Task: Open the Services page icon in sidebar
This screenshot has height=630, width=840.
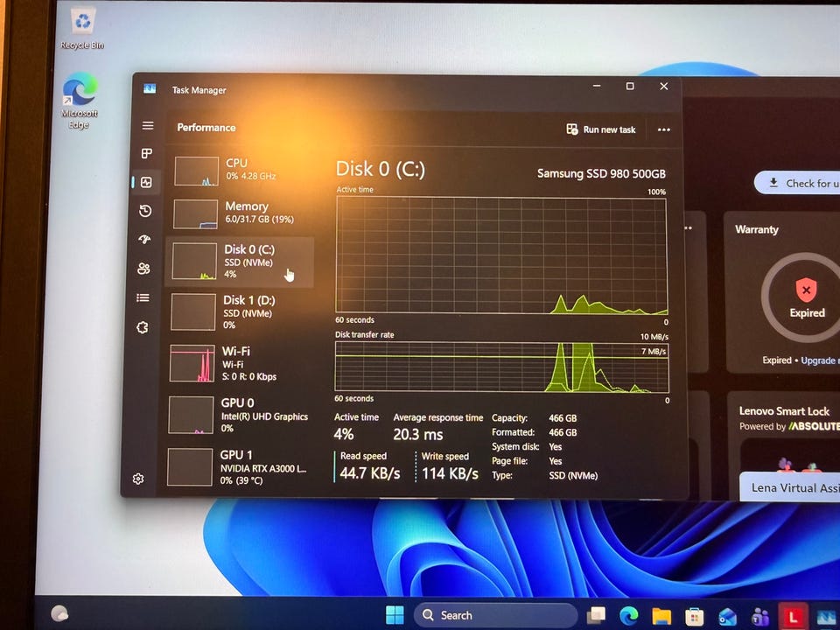Action: pyautogui.click(x=143, y=327)
